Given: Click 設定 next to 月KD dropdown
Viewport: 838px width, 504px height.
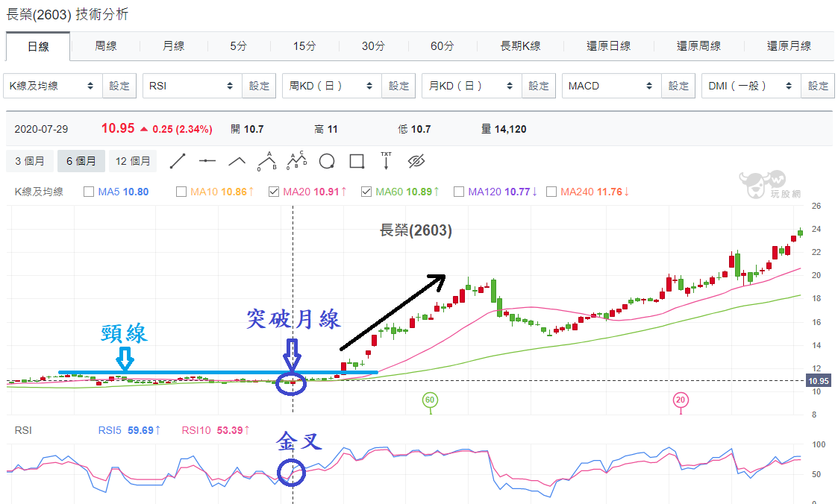Looking at the screenshot, I should coord(539,86).
